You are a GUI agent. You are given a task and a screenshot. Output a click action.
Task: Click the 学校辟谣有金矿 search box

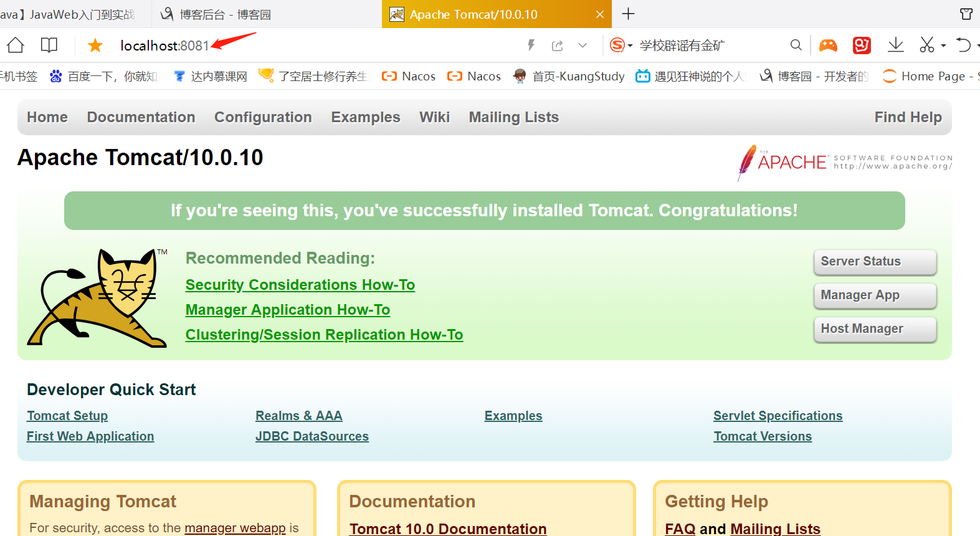coord(682,45)
